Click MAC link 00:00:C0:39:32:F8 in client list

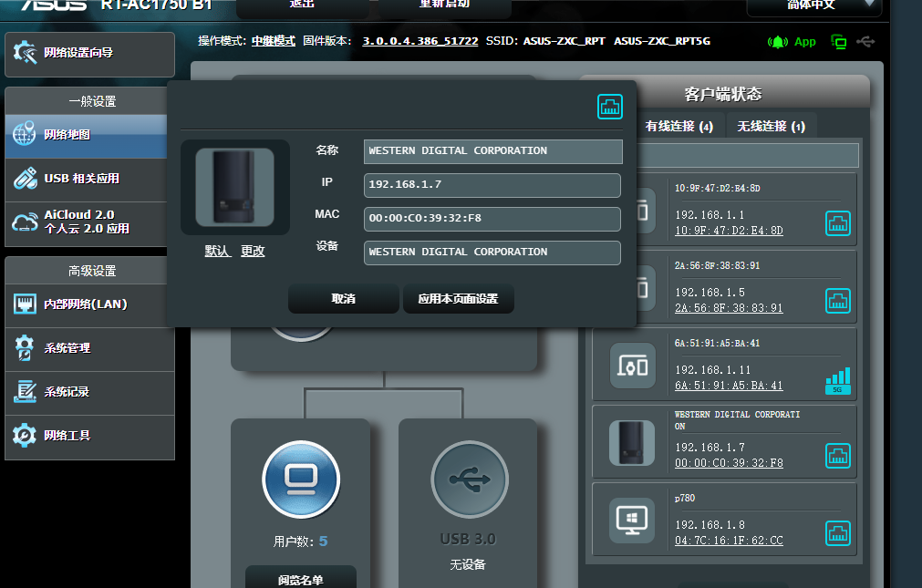click(729, 463)
